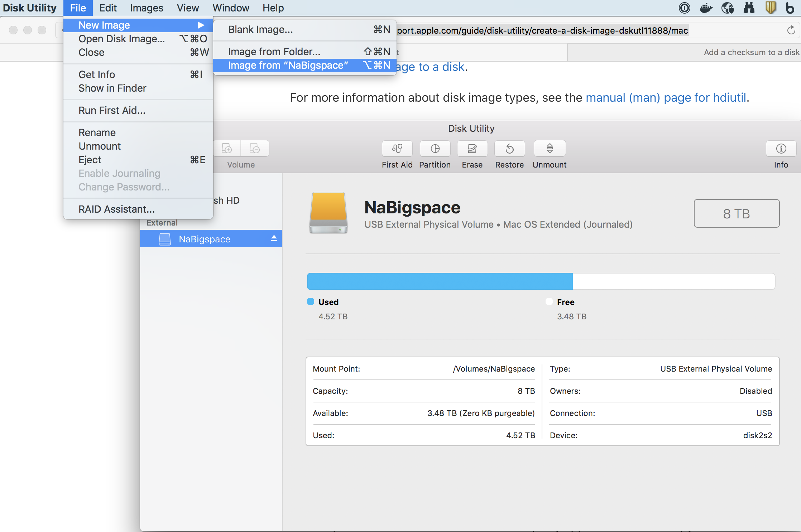Screen dimensions: 801x532
Task: Click '3.48 TB (Zero KB purgeable)' value
Action: point(481,413)
